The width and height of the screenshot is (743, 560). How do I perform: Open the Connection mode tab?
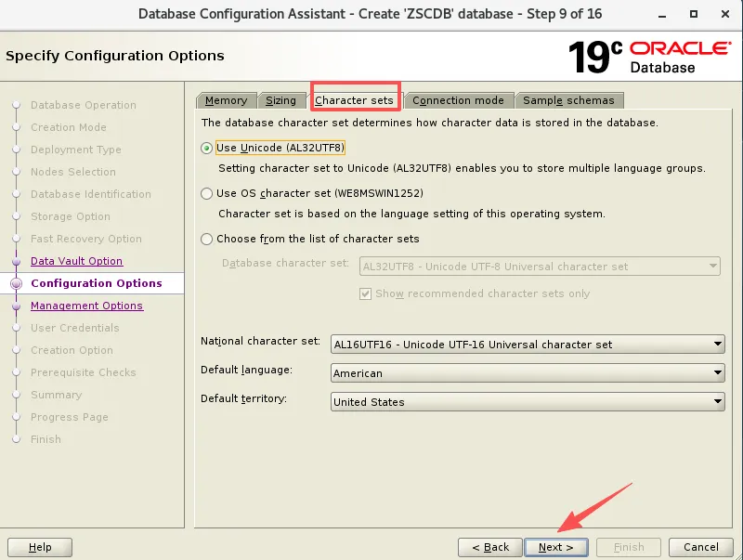[458, 100]
